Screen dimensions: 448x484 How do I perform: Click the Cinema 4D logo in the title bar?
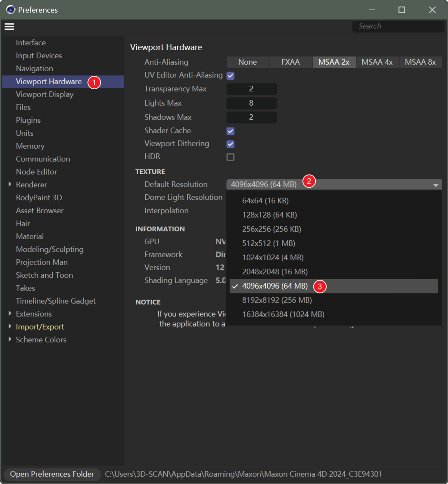[10, 10]
